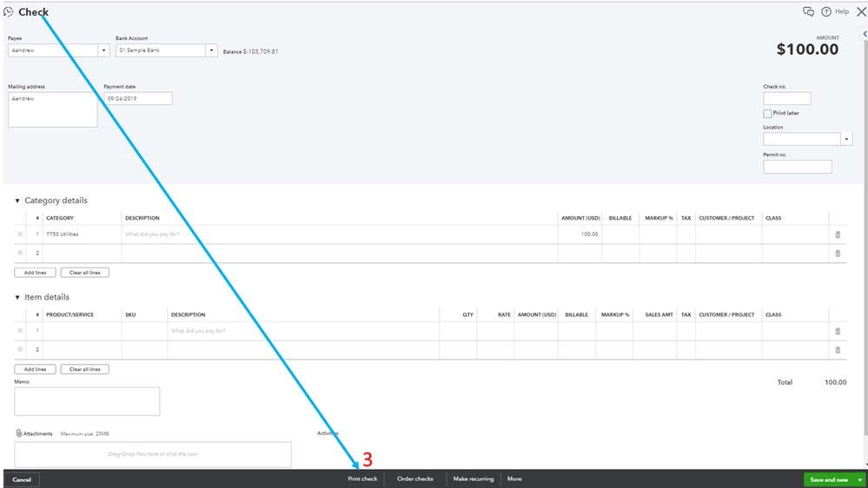
Task: Click Add lines under Category details
Action: point(35,273)
